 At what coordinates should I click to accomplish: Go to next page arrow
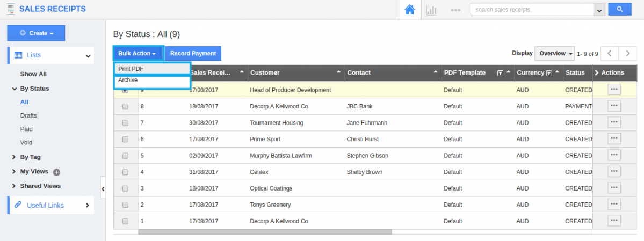pyautogui.click(x=627, y=53)
